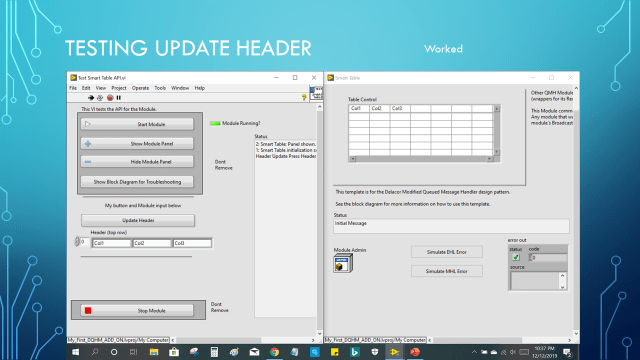The width and height of the screenshot is (640, 360).
Task: Switch to PowerPoint taskbar icon
Action: pyautogui.click(x=415, y=352)
